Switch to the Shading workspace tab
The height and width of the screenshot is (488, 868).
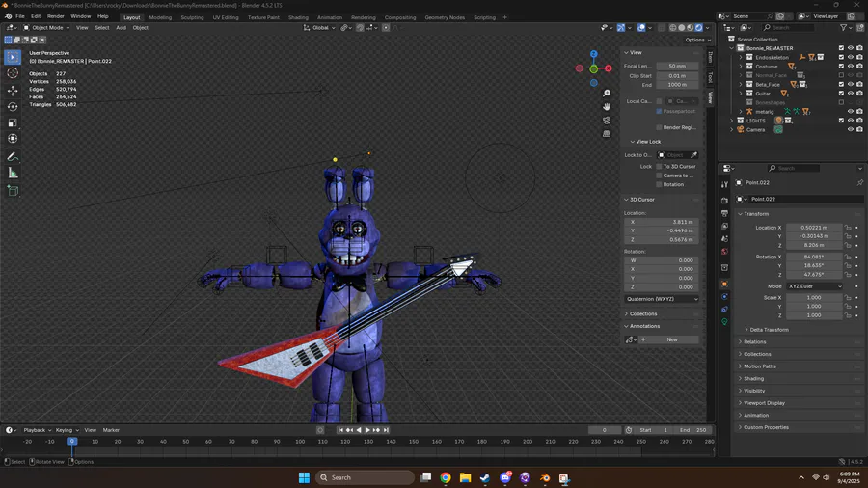point(298,17)
